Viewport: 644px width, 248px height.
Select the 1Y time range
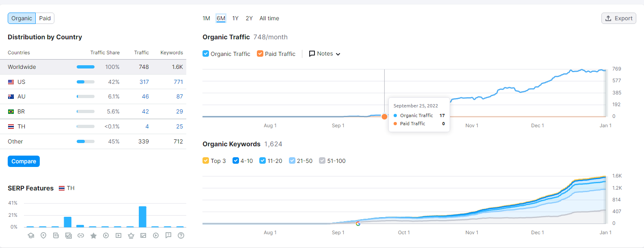235,18
